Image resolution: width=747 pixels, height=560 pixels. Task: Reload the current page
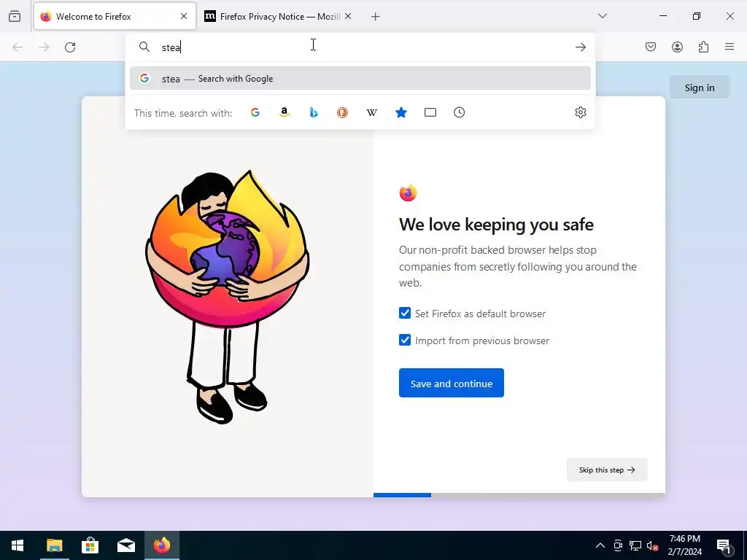(x=70, y=47)
